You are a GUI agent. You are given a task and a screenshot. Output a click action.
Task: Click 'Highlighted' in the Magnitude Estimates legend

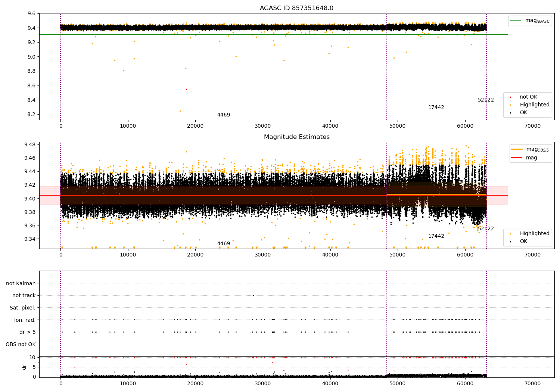point(535,234)
